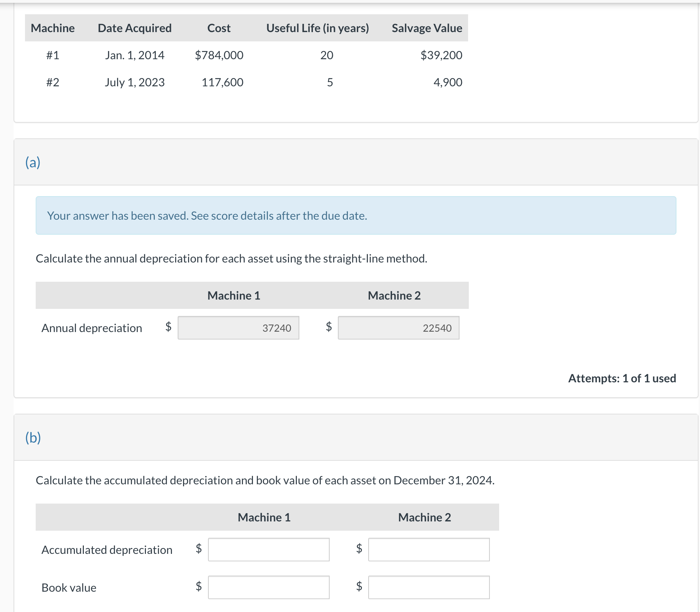Click Machine 1 annual depreciation field showing 37240

238,328
